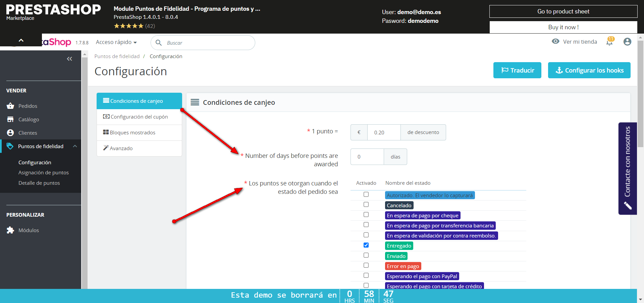Uncheck the Entregado status checkbox

pos(366,245)
